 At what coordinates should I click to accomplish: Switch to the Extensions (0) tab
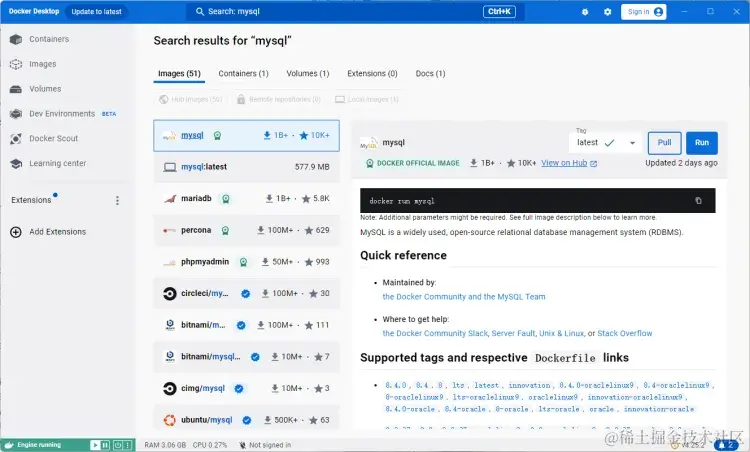(x=372, y=74)
